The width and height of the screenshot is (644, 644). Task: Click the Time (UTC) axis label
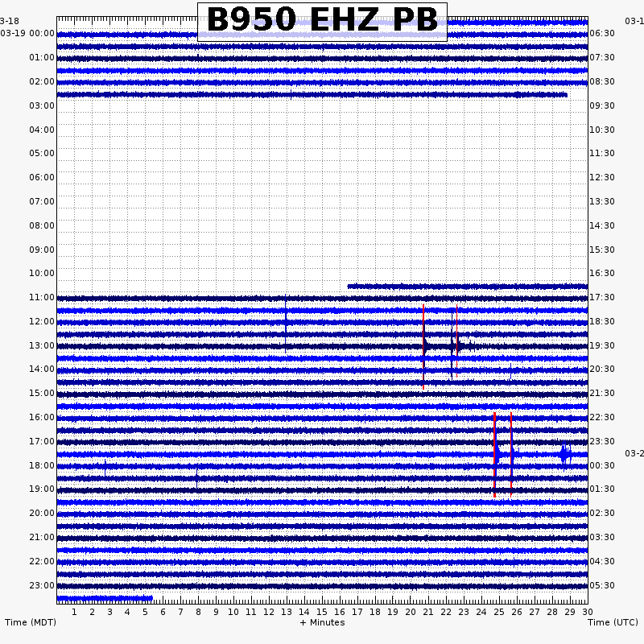point(613,622)
